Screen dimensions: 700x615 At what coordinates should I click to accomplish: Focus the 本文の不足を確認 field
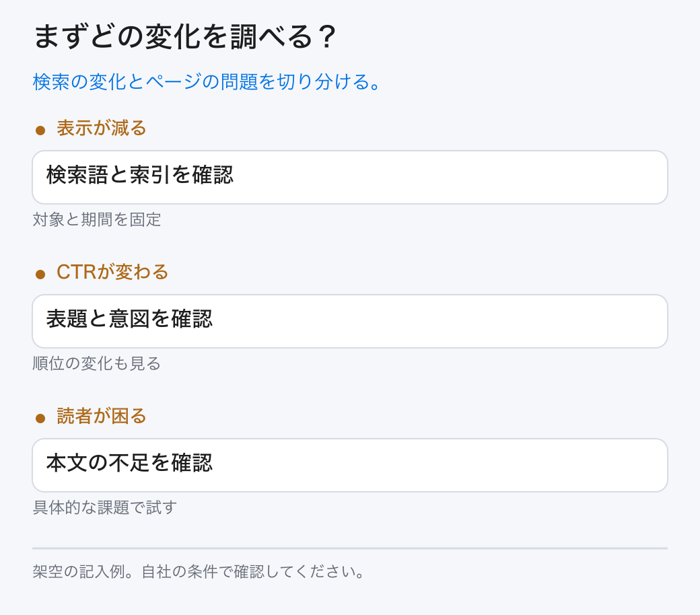pyautogui.click(x=350, y=465)
